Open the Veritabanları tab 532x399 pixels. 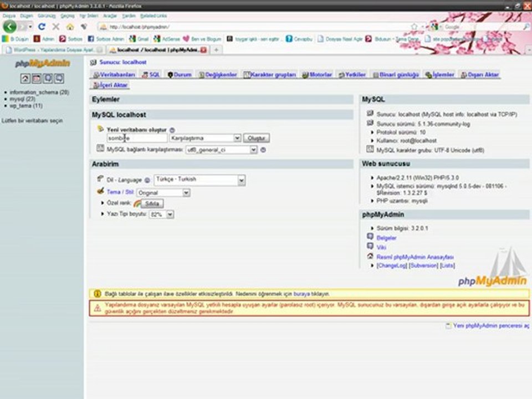114,75
